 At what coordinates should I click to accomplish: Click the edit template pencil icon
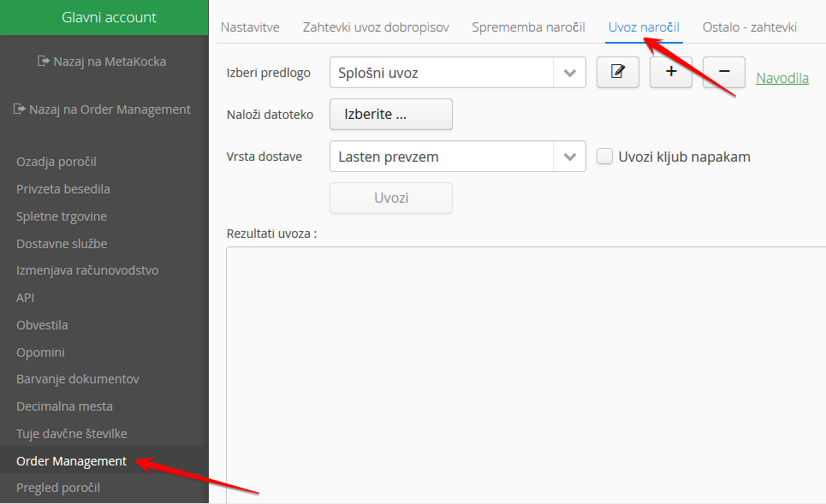(617, 72)
